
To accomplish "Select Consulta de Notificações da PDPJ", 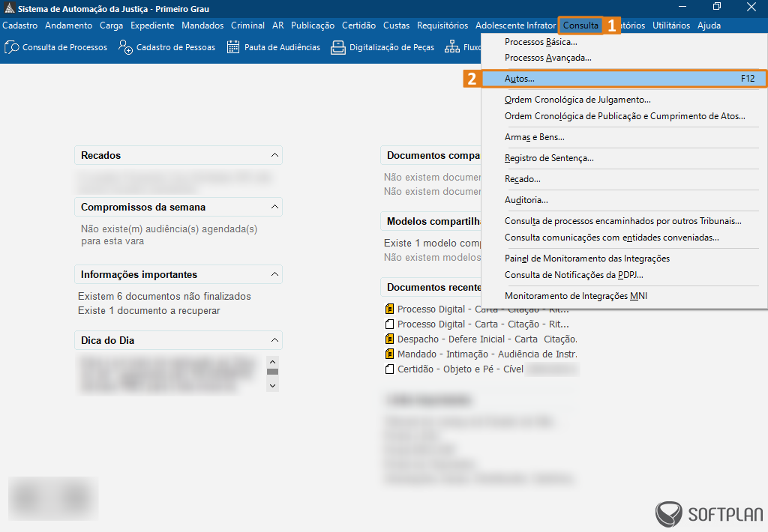I will click(x=624, y=275).
